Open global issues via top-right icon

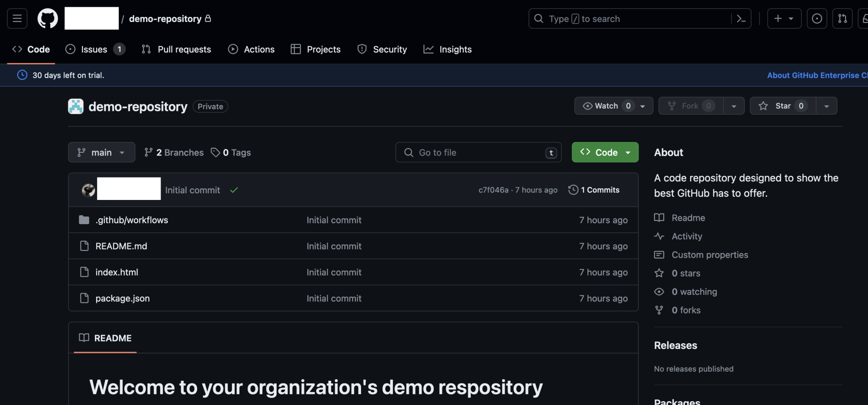coord(817,18)
